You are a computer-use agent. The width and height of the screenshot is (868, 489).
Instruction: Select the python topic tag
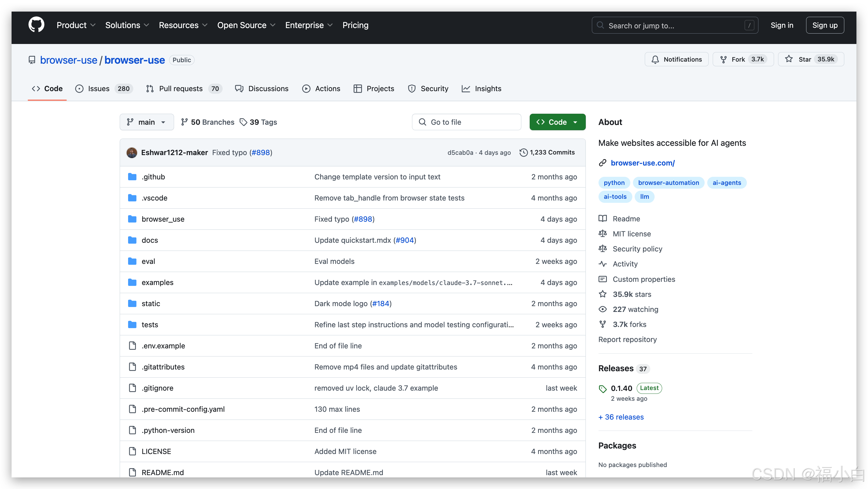point(614,183)
